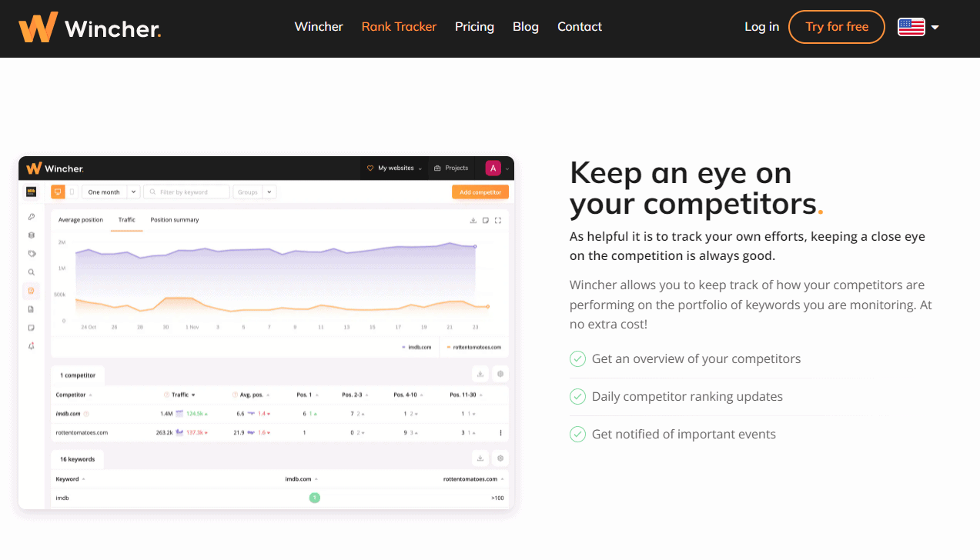Viewport: 980px width, 560px height.
Task: Open the document page icon in the sidebar
Action: pyautogui.click(x=32, y=309)
